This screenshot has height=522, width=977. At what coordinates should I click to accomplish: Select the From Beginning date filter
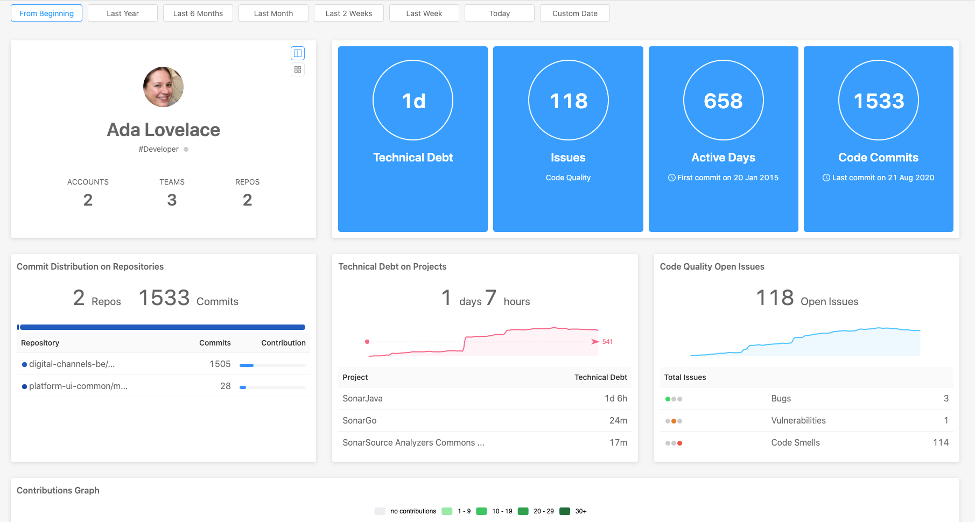coord(46,14)
